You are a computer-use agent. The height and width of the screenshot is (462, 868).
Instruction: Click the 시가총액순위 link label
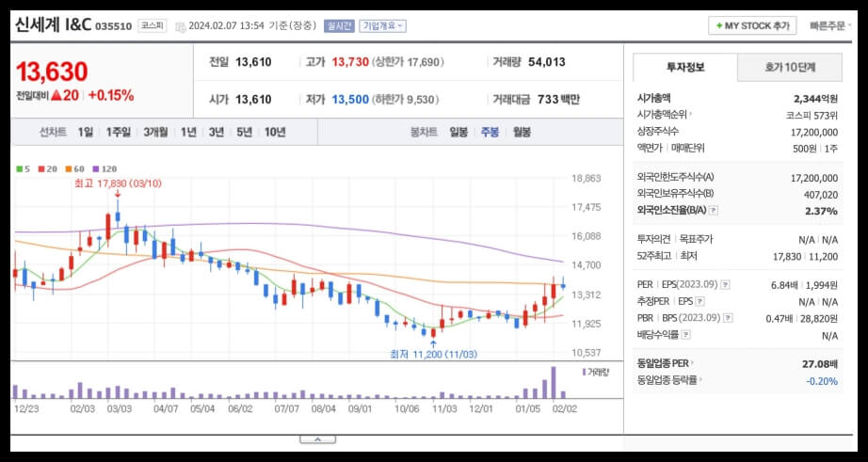(x=662, y=115)
